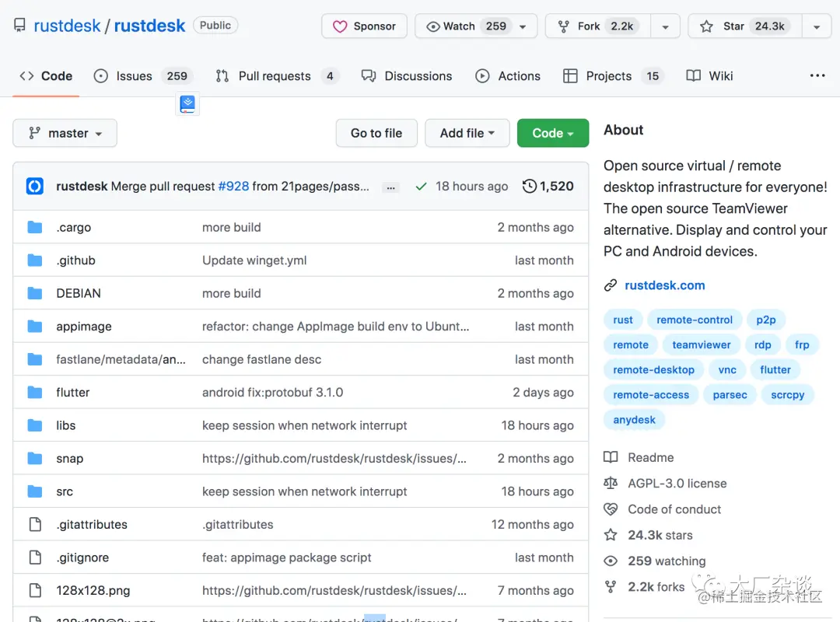Open the master branch selector
Viewport: 840px width, 622px height.
coord(65,133)
